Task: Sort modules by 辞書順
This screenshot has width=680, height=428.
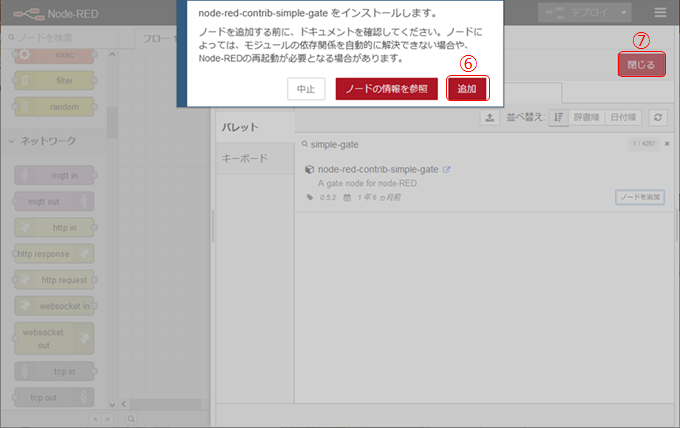Action: tap(587, 117)
